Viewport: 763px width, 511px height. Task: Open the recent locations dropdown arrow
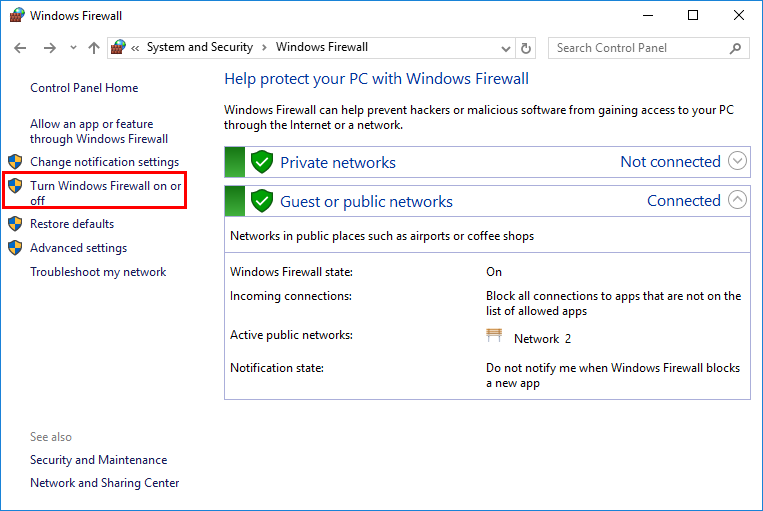pos(73,48)
